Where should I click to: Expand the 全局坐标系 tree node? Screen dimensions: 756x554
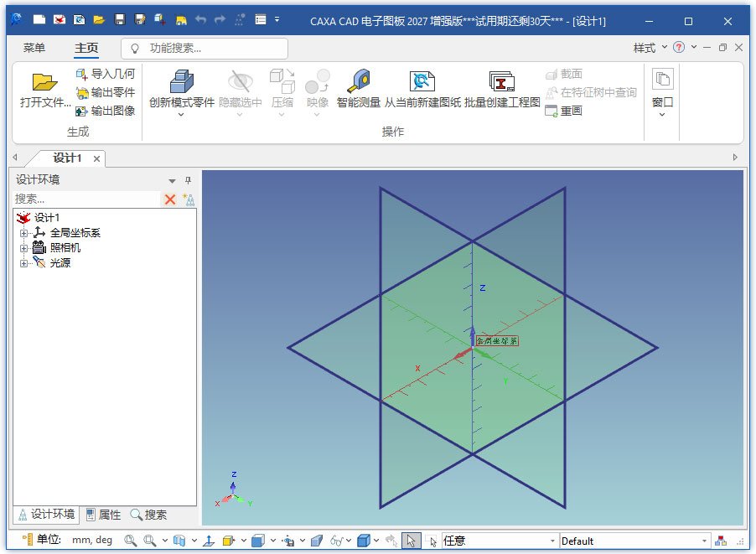click(x=23, y=233)
